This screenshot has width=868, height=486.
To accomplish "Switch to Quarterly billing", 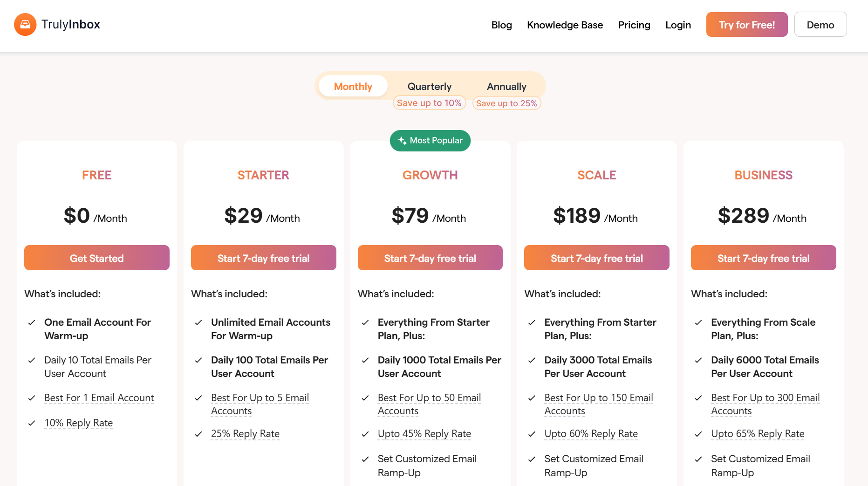I will pos(429,86).
